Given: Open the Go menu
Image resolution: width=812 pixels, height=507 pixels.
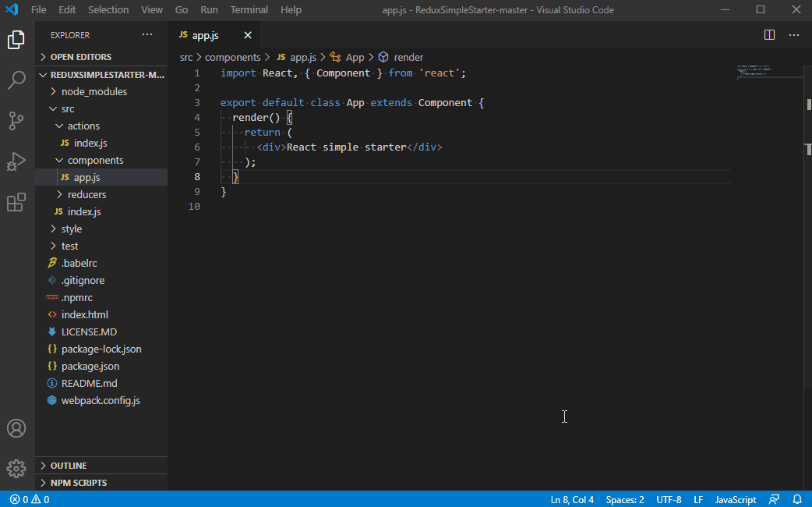Looking at the screenshot, I should 182,10.
